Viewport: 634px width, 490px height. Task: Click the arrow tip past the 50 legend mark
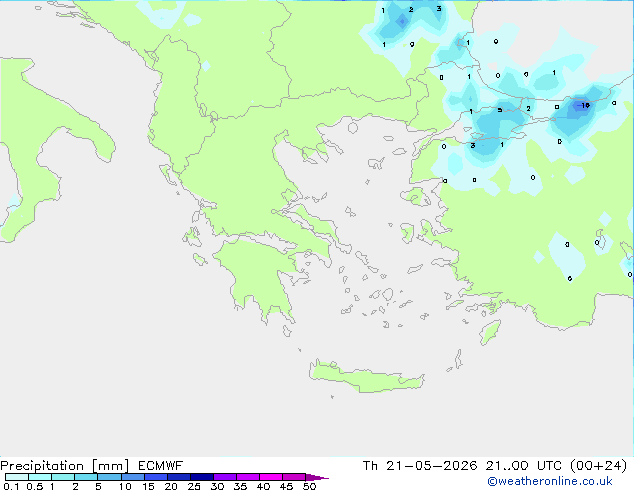point(317,477)
